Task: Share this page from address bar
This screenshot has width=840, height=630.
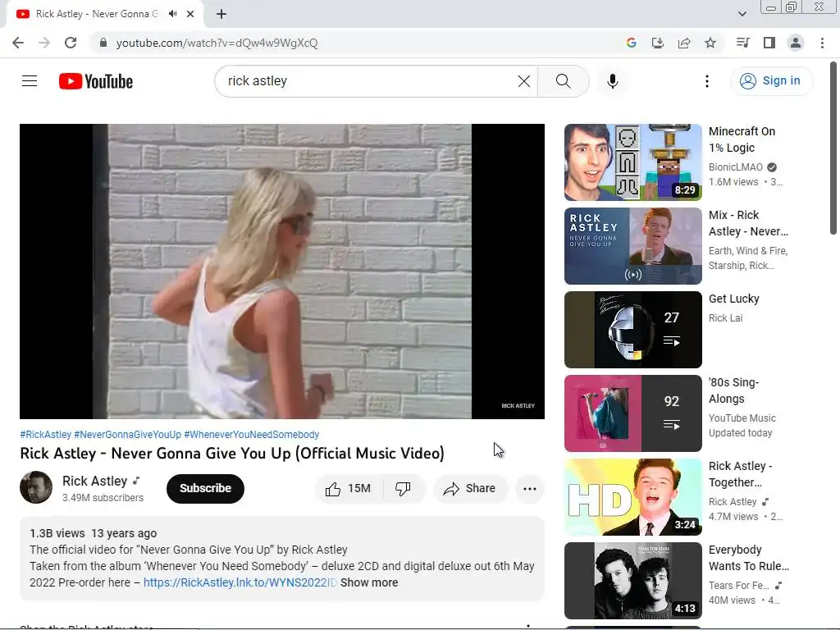Action: pos(684,43)
